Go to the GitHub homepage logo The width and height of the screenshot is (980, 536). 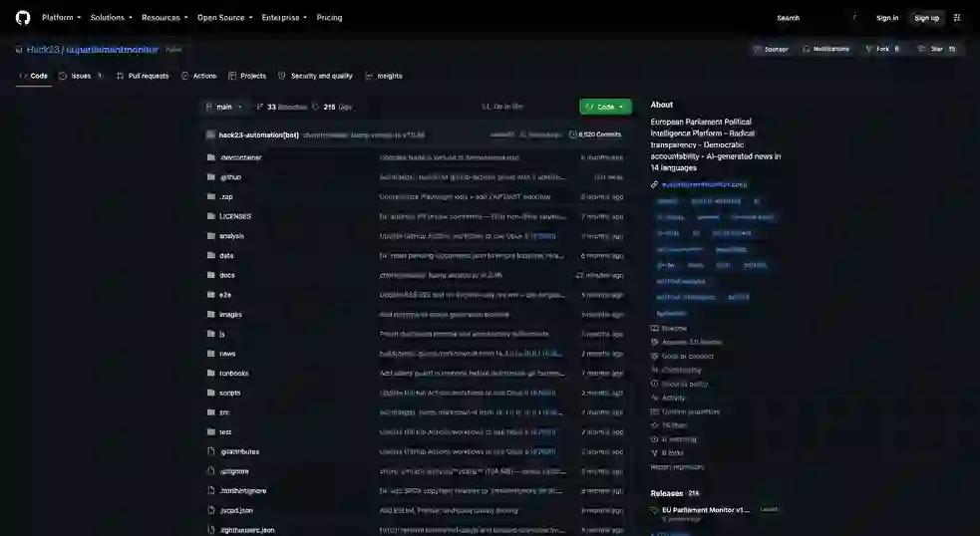23,18
